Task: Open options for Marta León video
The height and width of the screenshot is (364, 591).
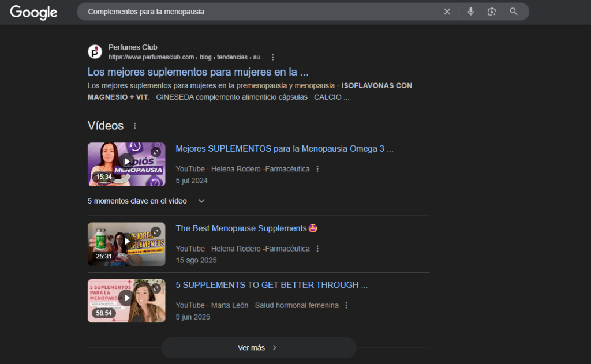Action: [346, 305]
